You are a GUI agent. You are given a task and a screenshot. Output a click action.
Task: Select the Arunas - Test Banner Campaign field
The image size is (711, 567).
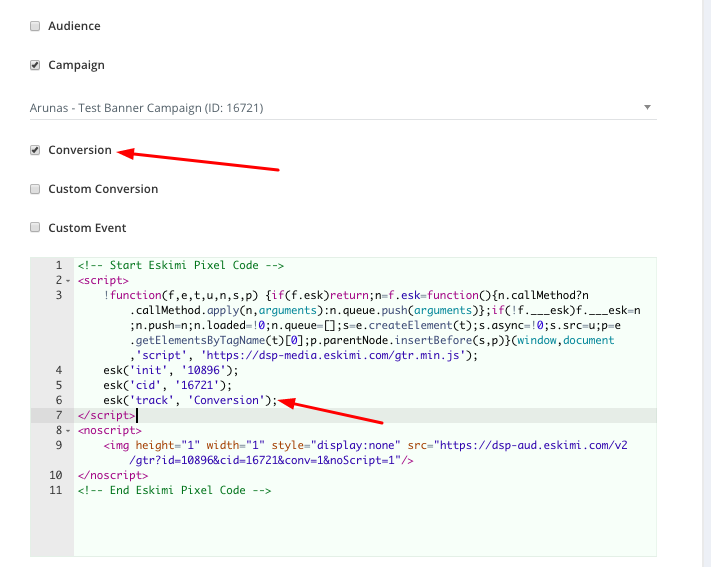tap(343, 108)
